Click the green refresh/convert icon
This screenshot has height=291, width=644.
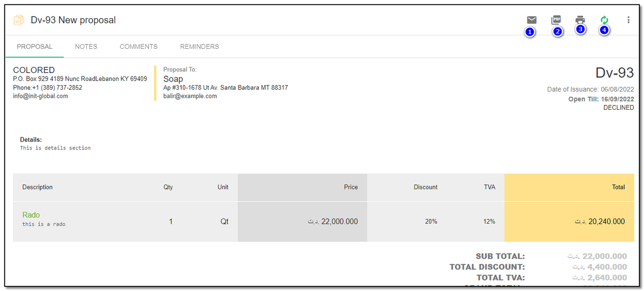pos(604,20)
